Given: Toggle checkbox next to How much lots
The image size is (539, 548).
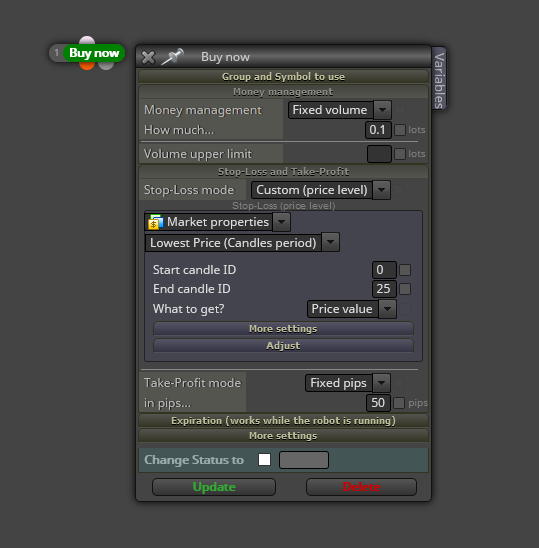Looking at the screenshot, I should pos(400,130).
